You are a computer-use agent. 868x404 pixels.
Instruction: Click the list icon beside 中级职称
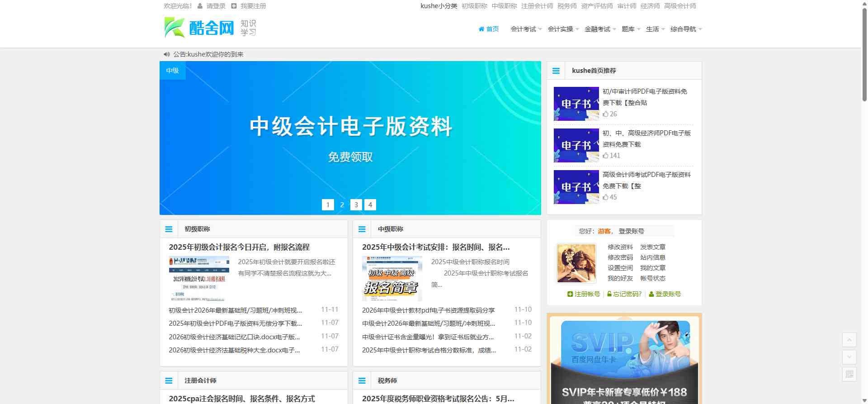coord(362,229)
